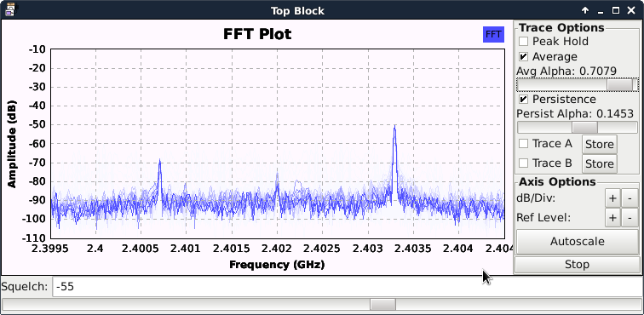The height and width of the screenshot is (315, 644).
Task: Lower Ref Level with the minus button
Action: [630, 218]
